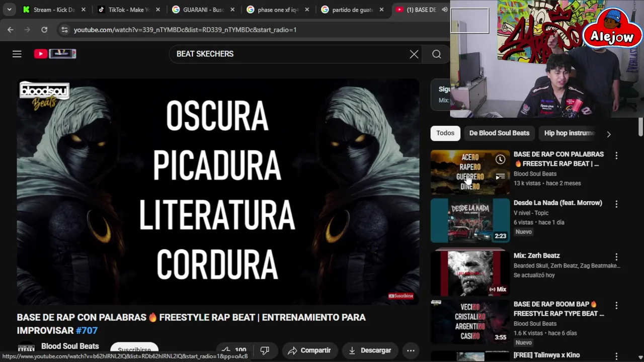Click the Suscribirse watermark in video
Viewport: 644px width, 362px height.
(401, 296)
